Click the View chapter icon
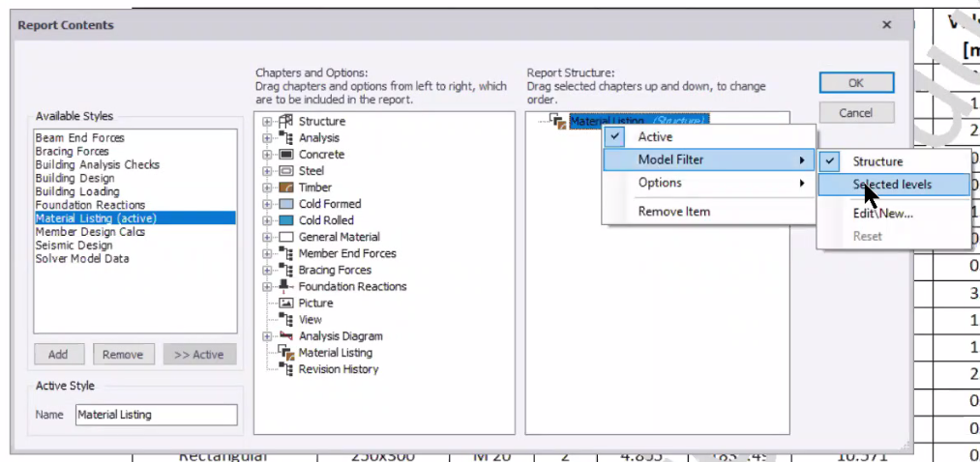Viewport: 980px width, 462px height. pyautogui.click(x=285, y=320)
